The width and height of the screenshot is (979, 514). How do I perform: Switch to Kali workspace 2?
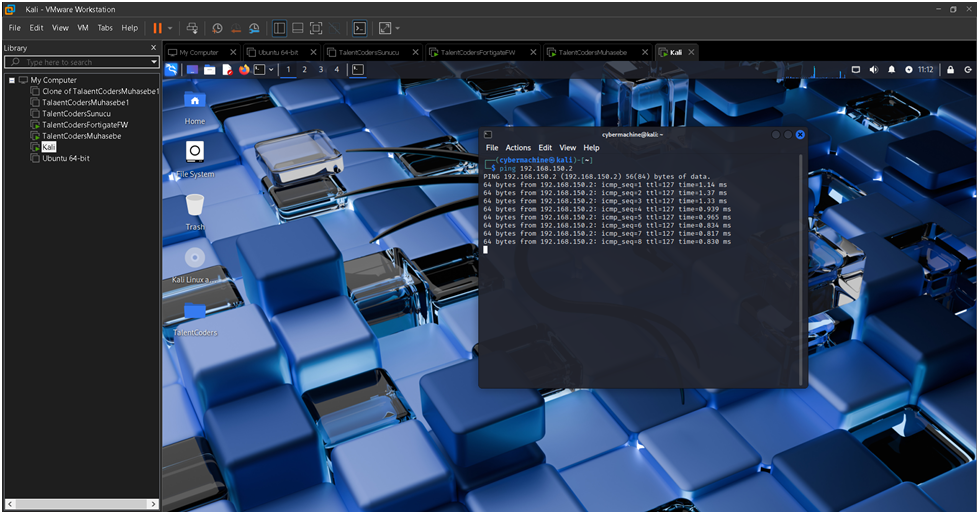305,69
